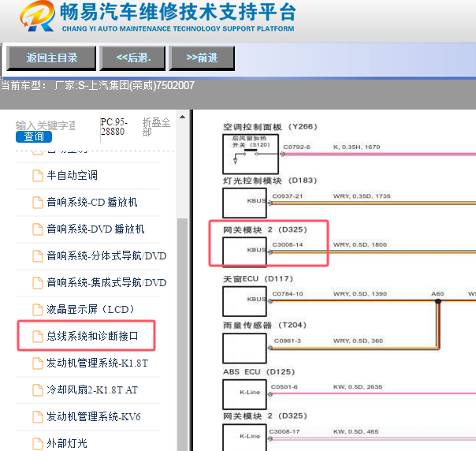This screenshot has width=476, height=451.
Task: Click the A60 splice node label
Action: pos(437,294)
